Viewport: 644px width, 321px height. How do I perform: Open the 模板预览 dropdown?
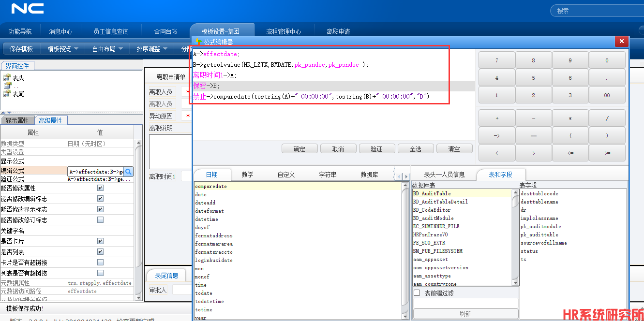point(63,49)
